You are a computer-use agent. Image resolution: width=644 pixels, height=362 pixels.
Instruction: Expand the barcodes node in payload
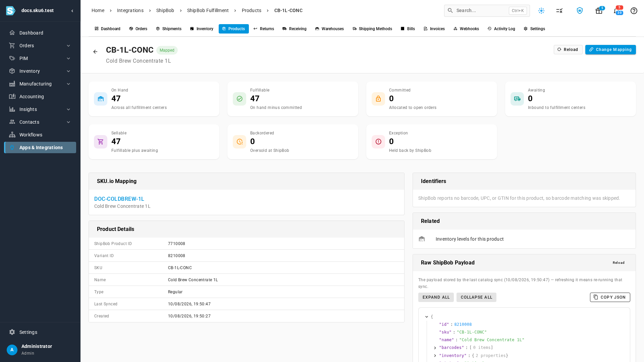click(435, 348)
